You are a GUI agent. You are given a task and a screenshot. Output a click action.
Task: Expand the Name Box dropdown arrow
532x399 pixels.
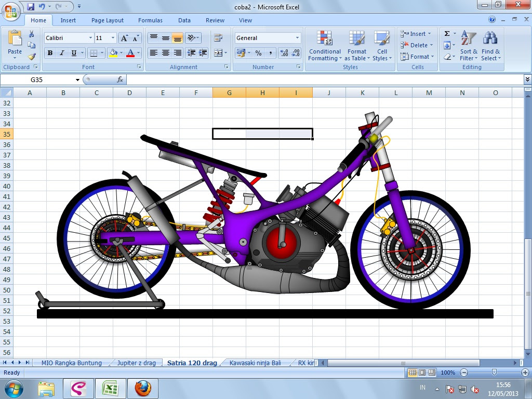(x=77, y=79)
